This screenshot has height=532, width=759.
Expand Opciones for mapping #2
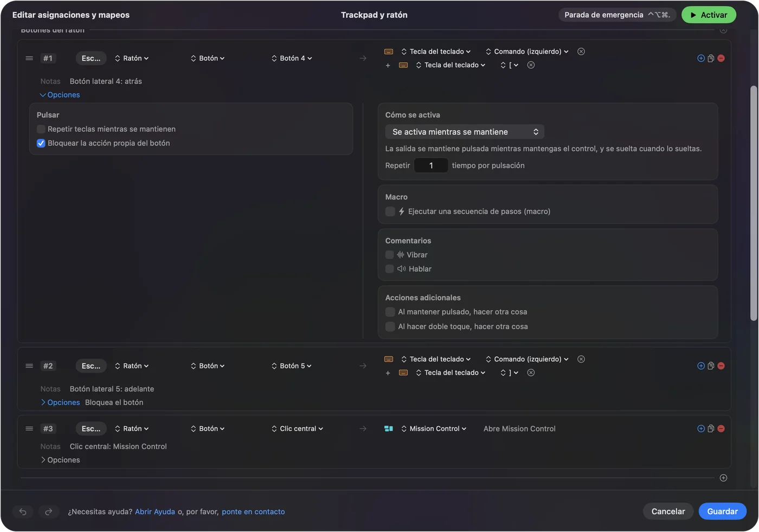pyautogui.click(x=60, y=402)
